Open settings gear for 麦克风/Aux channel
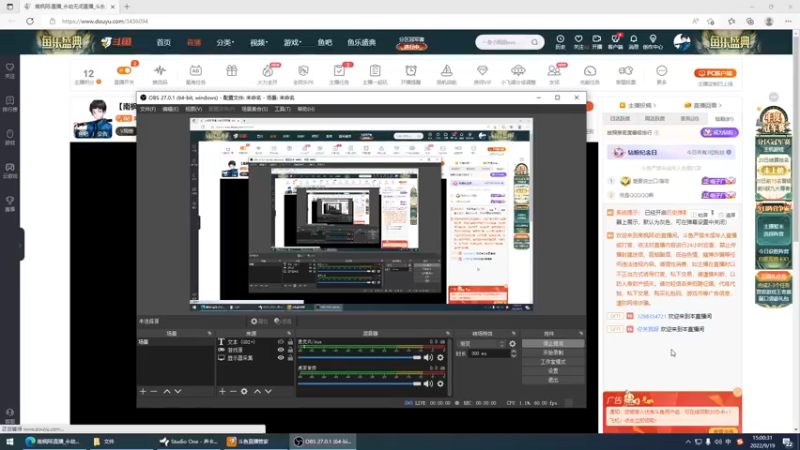The image size is (800, 450). click(440, 358)
